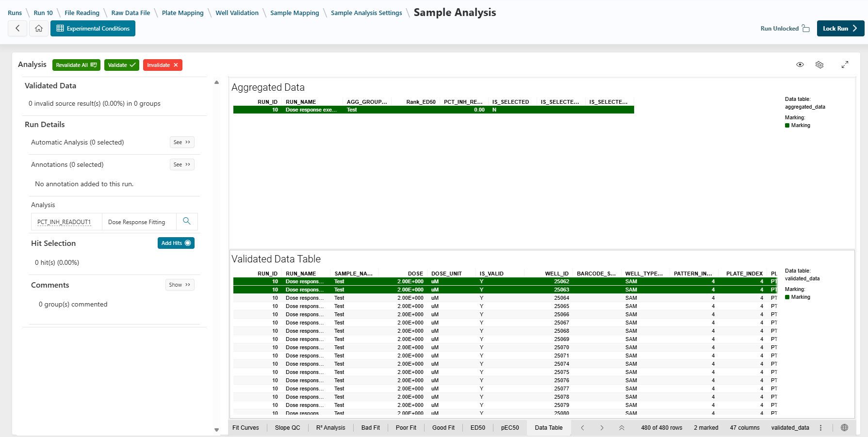The height and width of the screenshot is (437, 868).
Task: Click the 47 columns status entry
Action: pyautogui.click(x=745, y=428)
